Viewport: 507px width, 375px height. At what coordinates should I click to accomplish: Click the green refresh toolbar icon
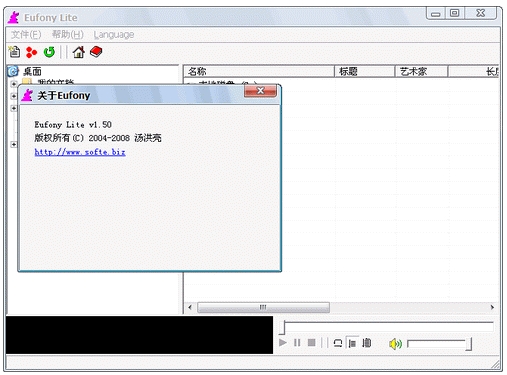pos(49,52)
